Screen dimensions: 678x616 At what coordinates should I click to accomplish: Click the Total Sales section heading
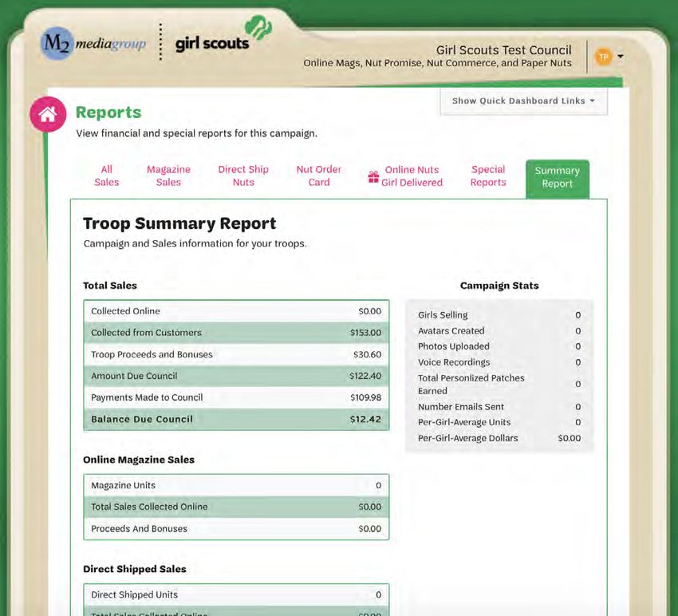point(110,286)
